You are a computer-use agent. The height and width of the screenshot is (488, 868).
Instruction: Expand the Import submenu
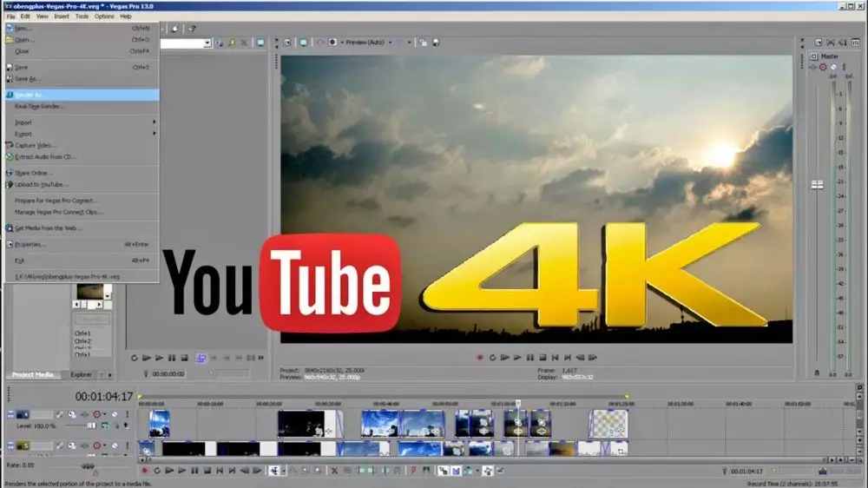tap(82, 122)
